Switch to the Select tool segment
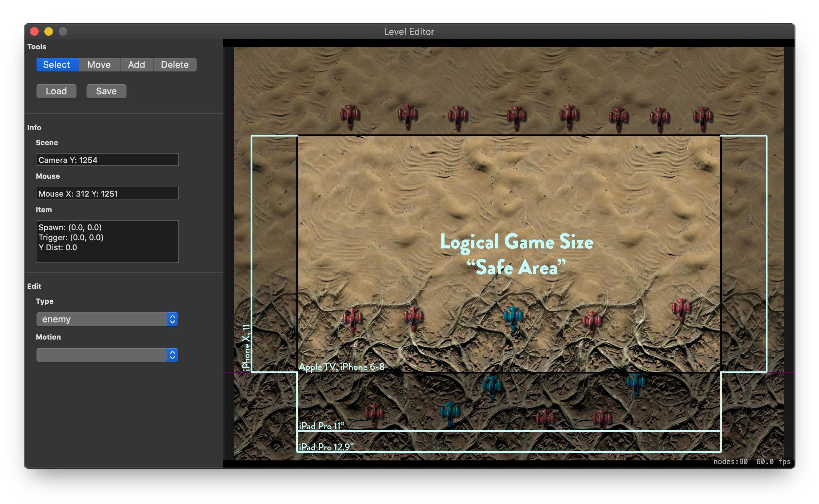Viewport: 819px width, 504px height. (x=57, y=65)
